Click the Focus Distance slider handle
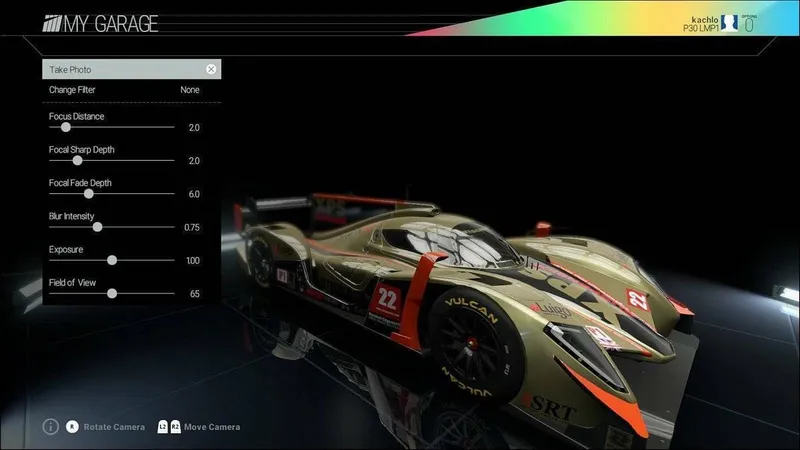The width and height of the screenshot is (800, 450). tap(66, 127)
